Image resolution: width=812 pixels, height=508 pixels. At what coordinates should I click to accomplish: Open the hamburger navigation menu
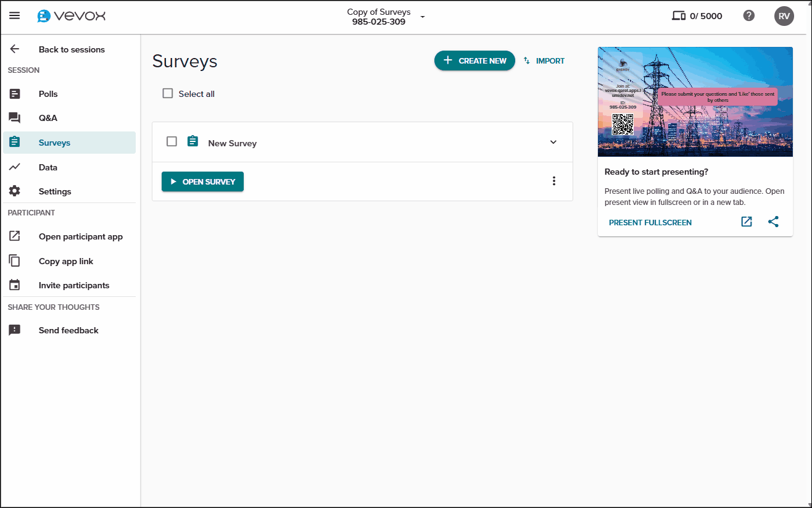[15, 16]
